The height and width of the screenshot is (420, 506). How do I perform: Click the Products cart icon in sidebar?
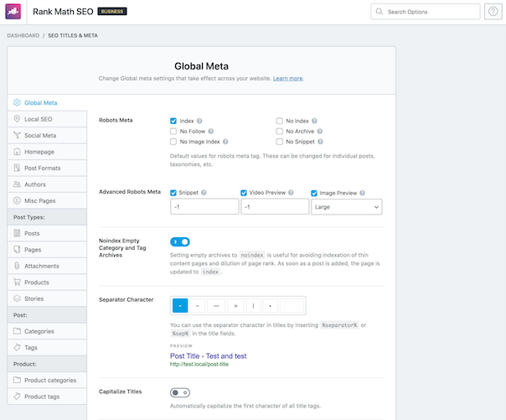(17, 283)
